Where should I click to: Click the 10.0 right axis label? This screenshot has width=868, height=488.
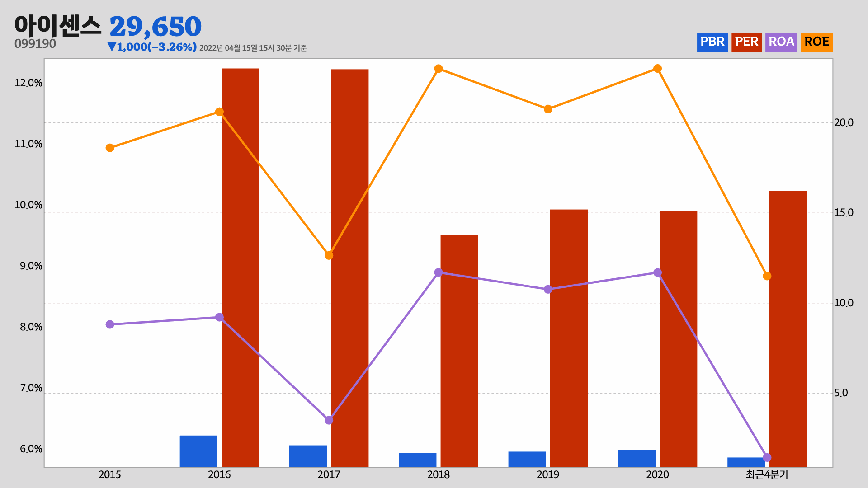click(x=844, y=303)
